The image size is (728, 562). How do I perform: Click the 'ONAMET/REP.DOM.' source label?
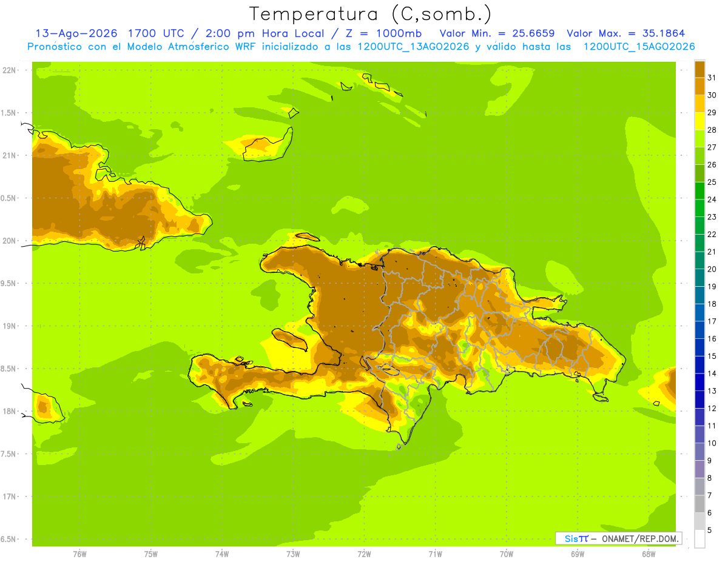[x=640, y=538]
